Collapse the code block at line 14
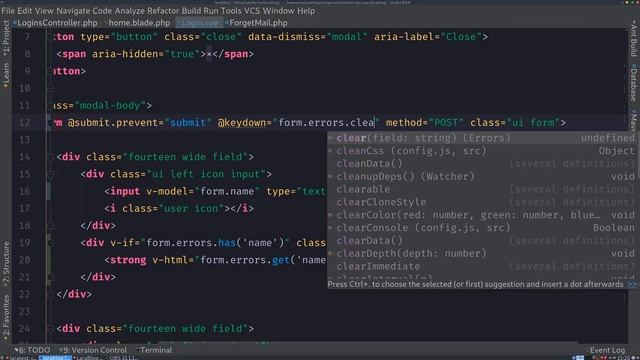This screenshot has width=640, height=360. [50, 157]
